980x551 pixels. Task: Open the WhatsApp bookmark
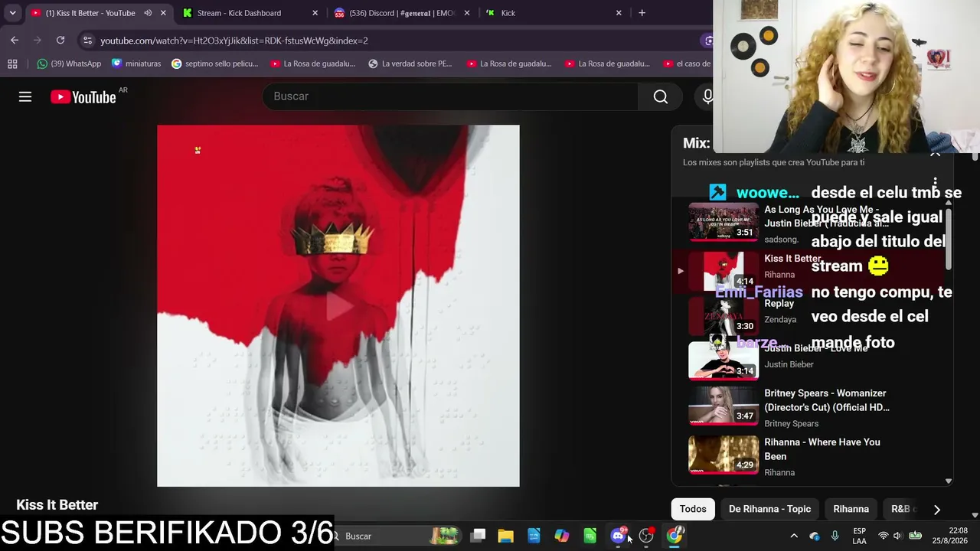tap(69, 64)
